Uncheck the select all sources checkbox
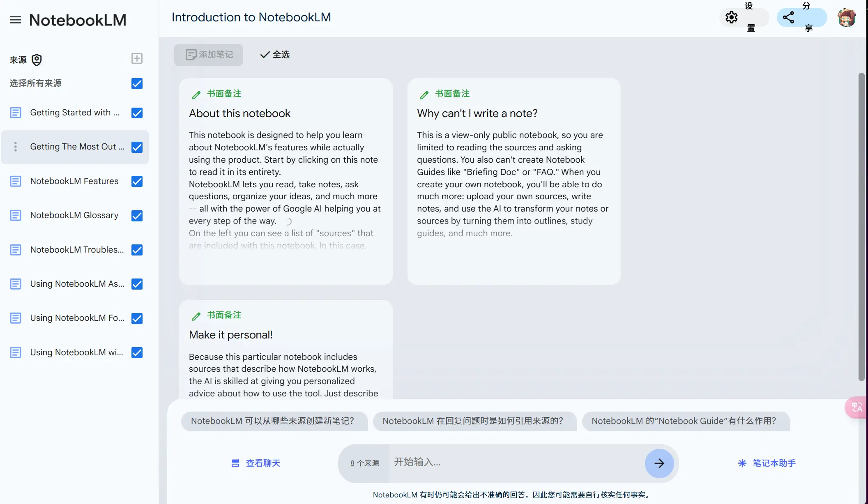 [x=137, y=83]
